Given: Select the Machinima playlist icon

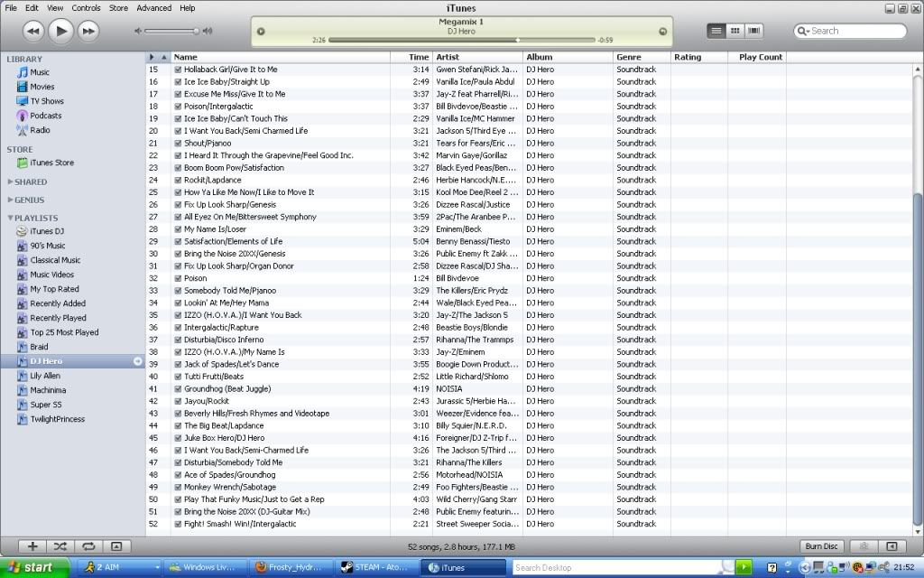Looking at the screenshot, I should coord(23,390).
